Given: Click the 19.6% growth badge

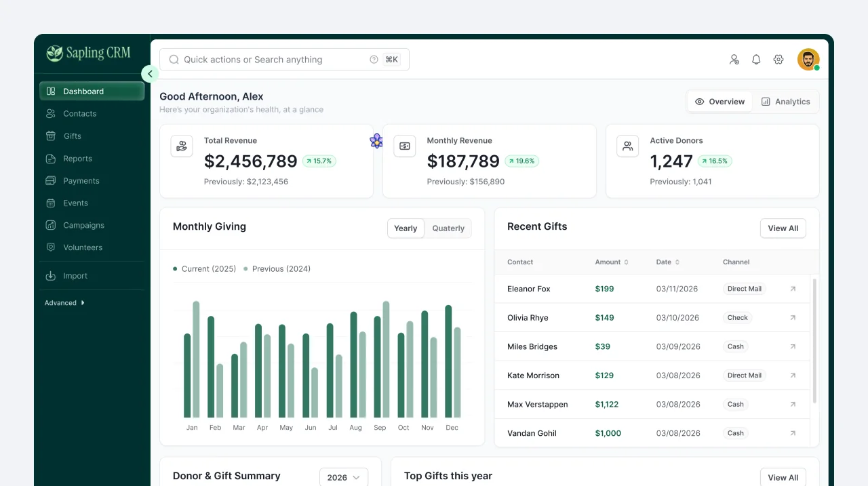Looking at the screenshot, I should tap(522, 161).
